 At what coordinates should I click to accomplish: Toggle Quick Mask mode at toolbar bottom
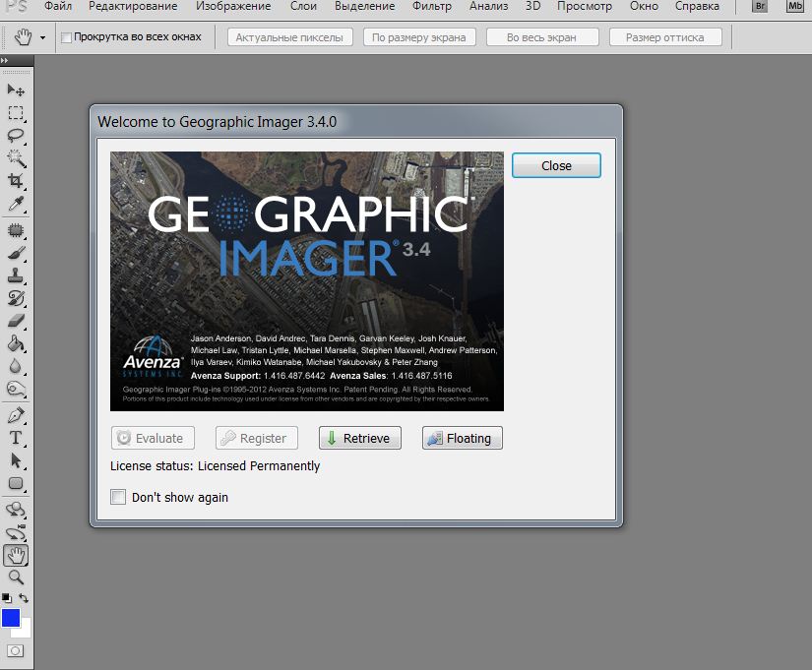16,651
